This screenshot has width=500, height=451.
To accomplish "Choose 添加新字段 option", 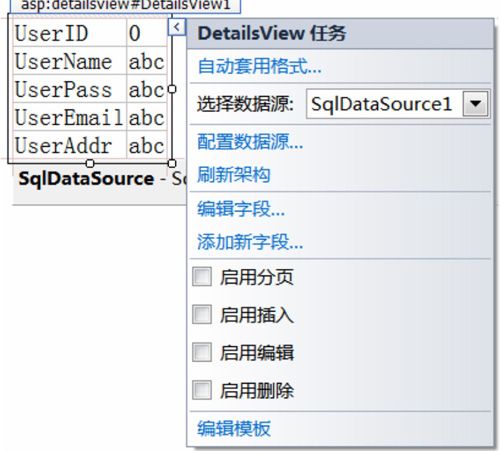I will point(250,242).
